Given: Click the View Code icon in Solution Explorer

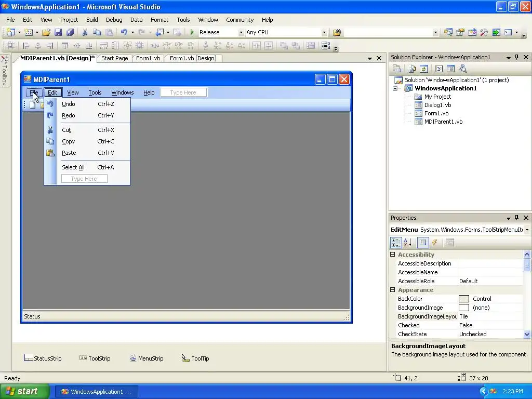Looking at the screenshot, I should (x=438, y=69).
